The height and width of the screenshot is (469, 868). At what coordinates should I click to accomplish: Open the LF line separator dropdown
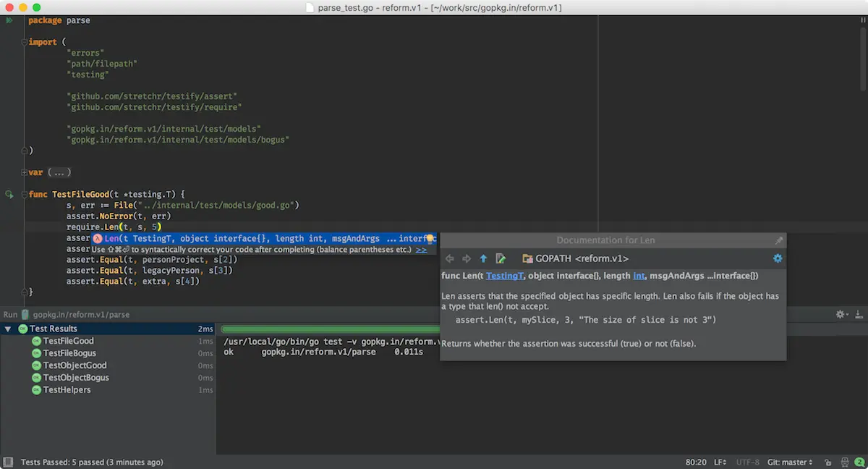[720, 462]
